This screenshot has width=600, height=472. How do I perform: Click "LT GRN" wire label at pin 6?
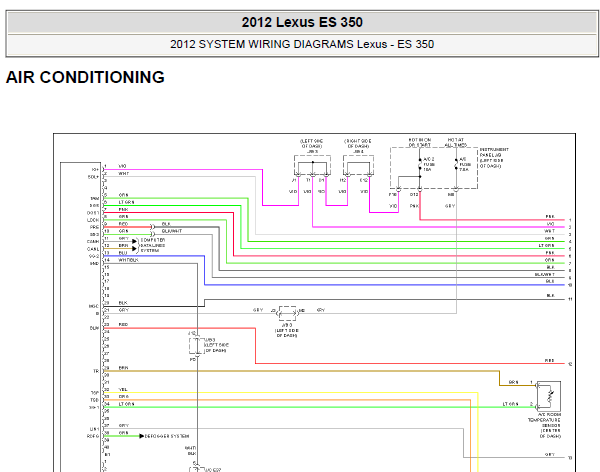pyautogui.click(x=126, y=202)
